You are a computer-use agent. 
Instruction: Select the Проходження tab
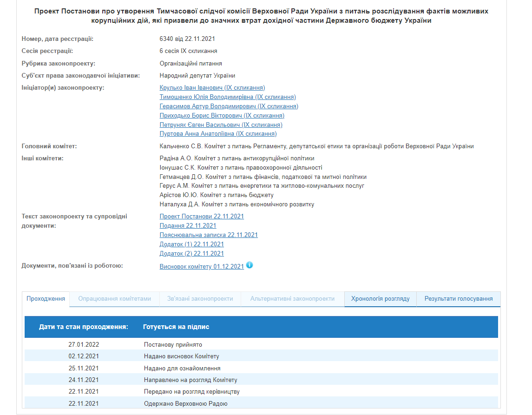46,299
